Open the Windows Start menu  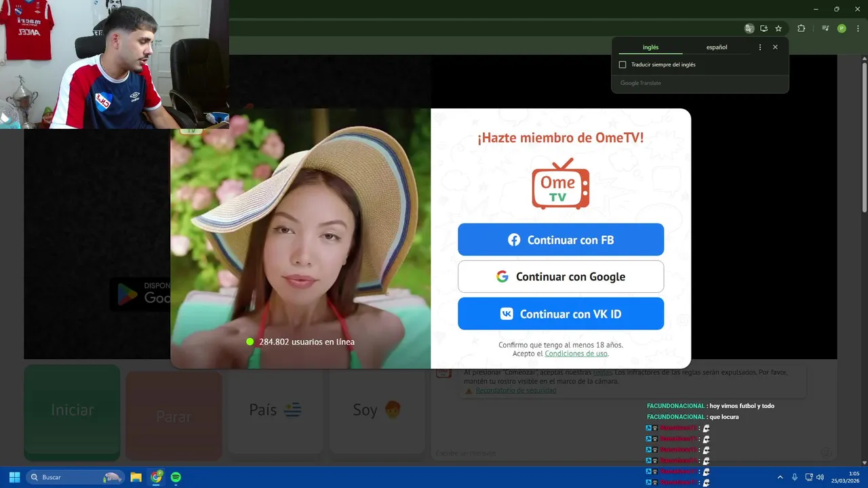tap(14, 477)
